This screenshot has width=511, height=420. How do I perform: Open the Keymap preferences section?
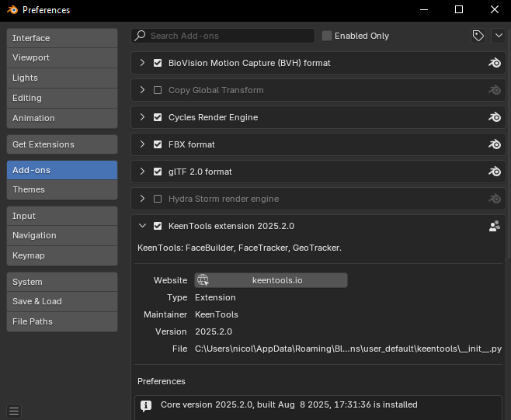pos(62,255)
